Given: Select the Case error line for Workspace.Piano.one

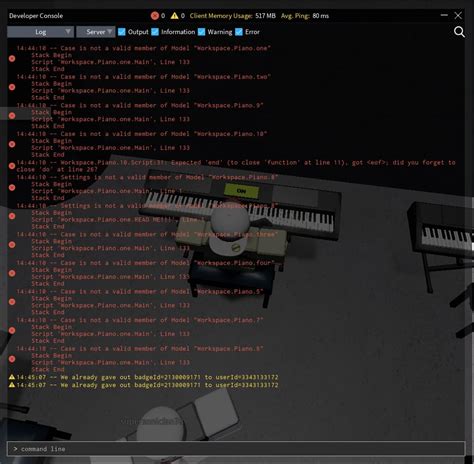Looking at the screenshot, I should (144, 48).
